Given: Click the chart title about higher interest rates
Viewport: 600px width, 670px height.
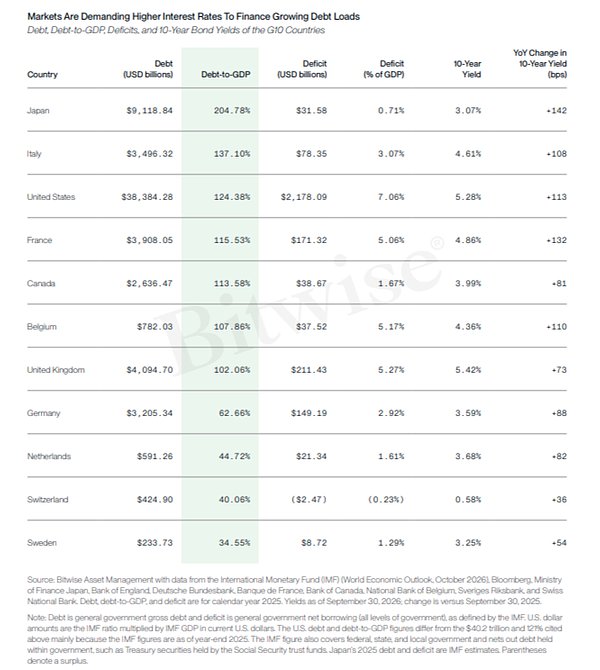Looking at the screenshot, I should coord(194,17).
